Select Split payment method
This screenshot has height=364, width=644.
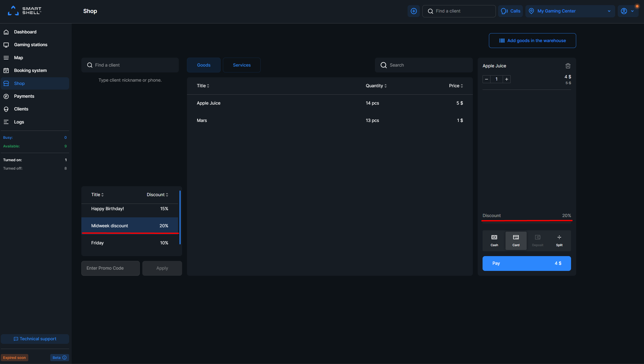(559, 241)
